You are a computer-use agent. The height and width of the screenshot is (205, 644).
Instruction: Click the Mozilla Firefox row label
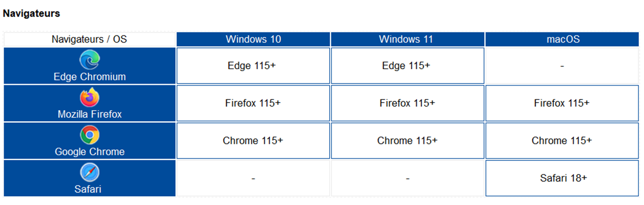click(x=90, y=114)
